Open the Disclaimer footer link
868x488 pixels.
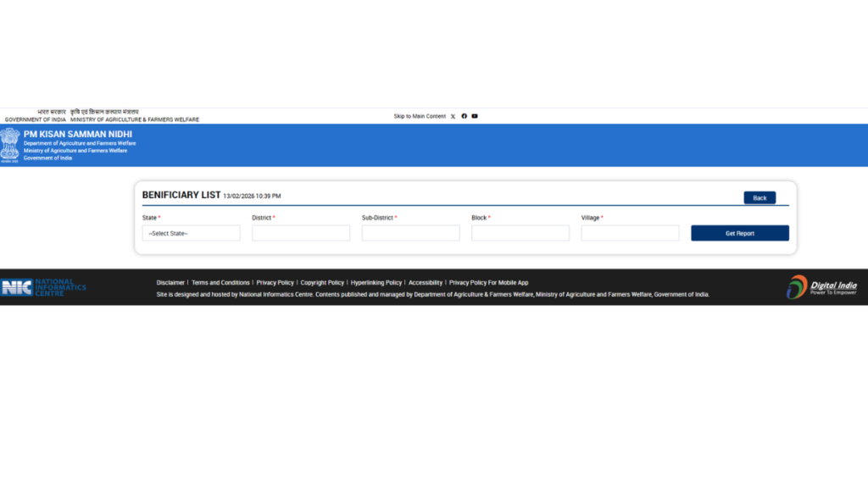(x=170, y=282)
